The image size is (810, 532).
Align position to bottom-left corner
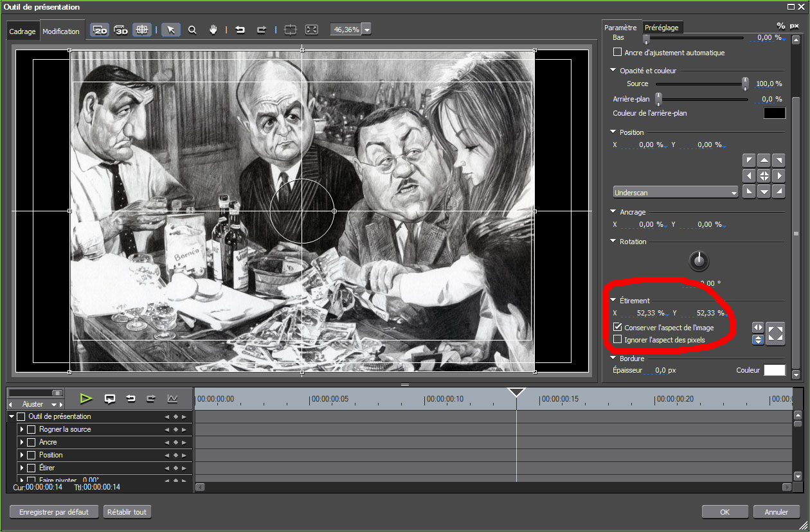(x=748, y=191)
